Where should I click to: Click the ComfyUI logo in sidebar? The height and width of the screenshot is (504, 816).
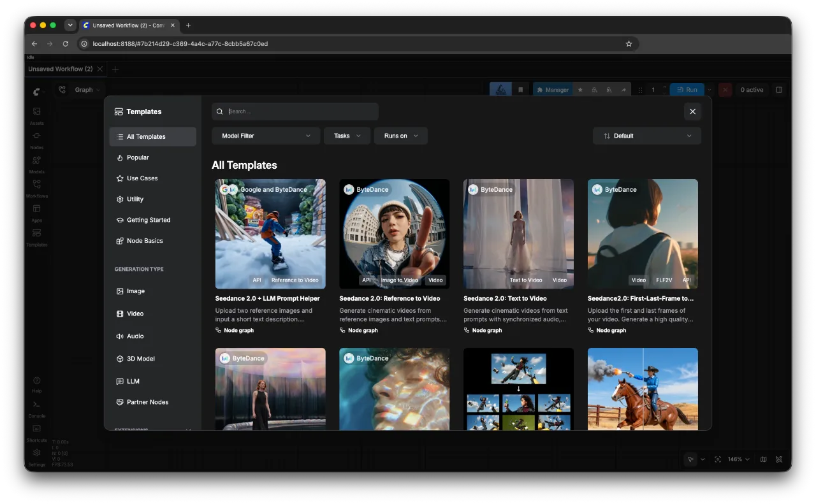pyautogui.click(x=37, y=91)
